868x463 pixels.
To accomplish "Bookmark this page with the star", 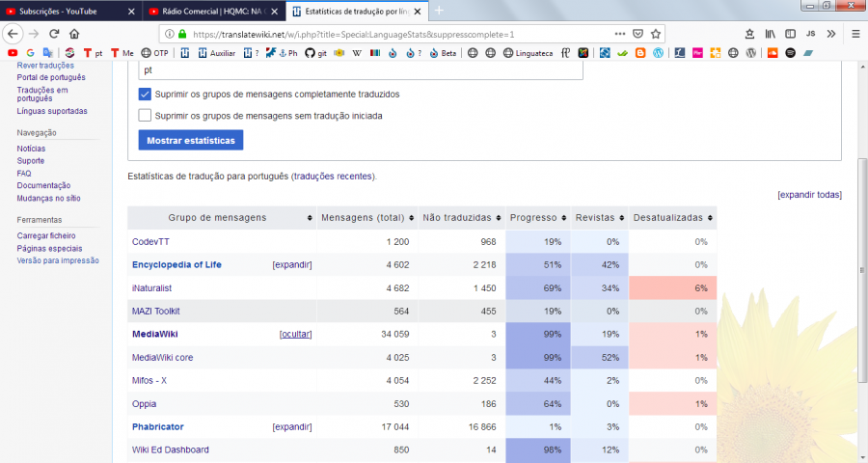I will pos(656,34).
